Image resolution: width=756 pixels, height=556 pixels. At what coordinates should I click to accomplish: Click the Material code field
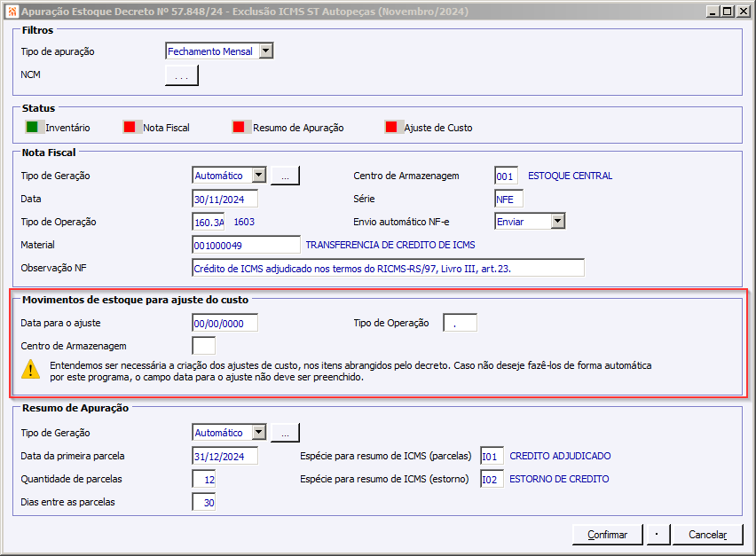point(246,246)
